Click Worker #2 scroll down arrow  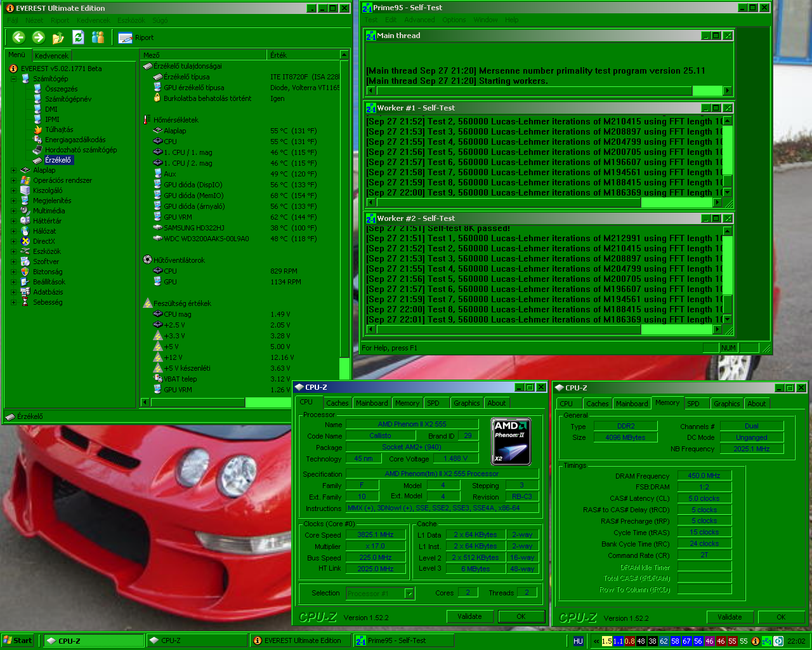click(728, 319)
